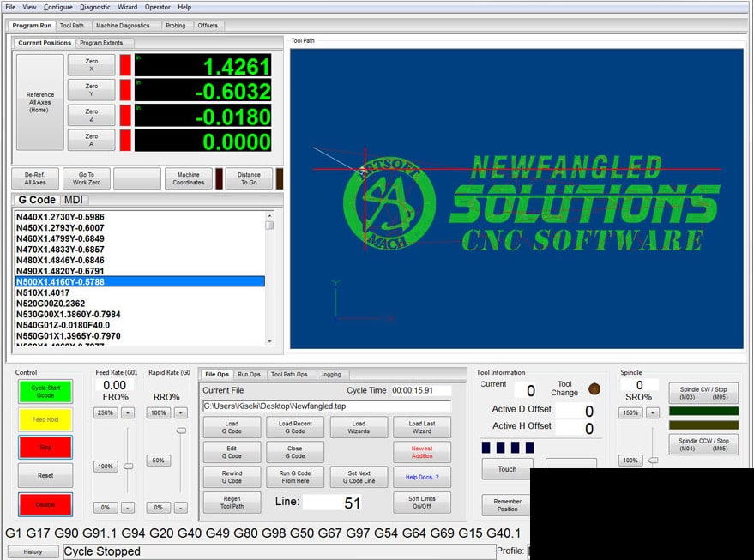Open the View menu
The image size is (754, 560).
click(29, 7)
